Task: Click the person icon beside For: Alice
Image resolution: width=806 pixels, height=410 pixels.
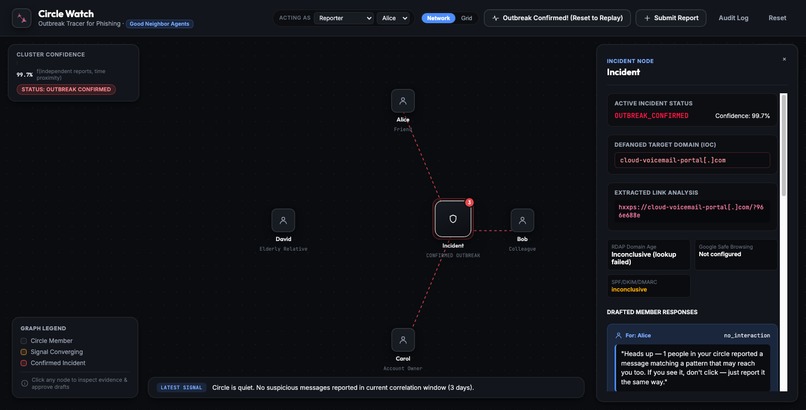Action: point(618,336)
